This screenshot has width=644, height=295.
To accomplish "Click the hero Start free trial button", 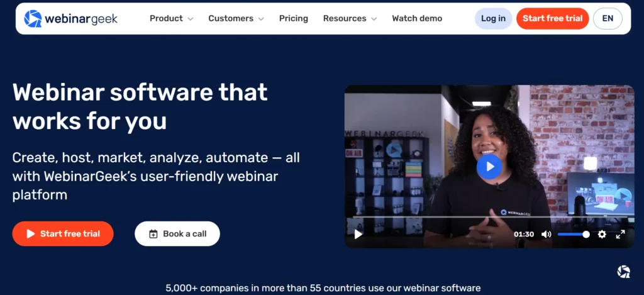I will pyautogui.click(x=63, y=234).
